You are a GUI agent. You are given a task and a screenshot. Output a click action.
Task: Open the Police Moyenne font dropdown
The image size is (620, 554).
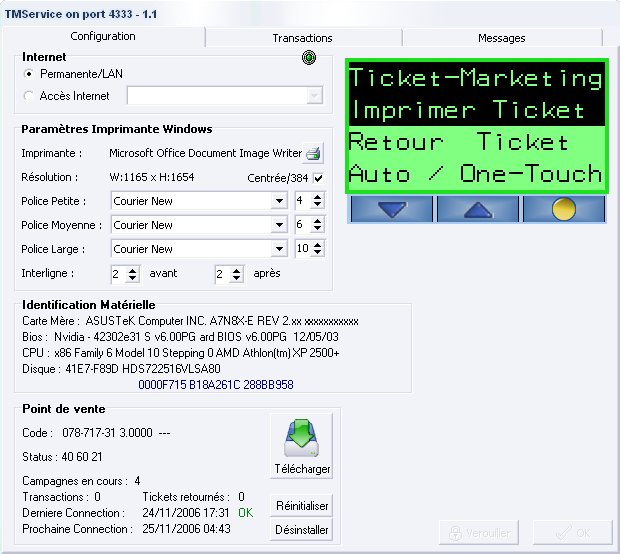point(279,225)
